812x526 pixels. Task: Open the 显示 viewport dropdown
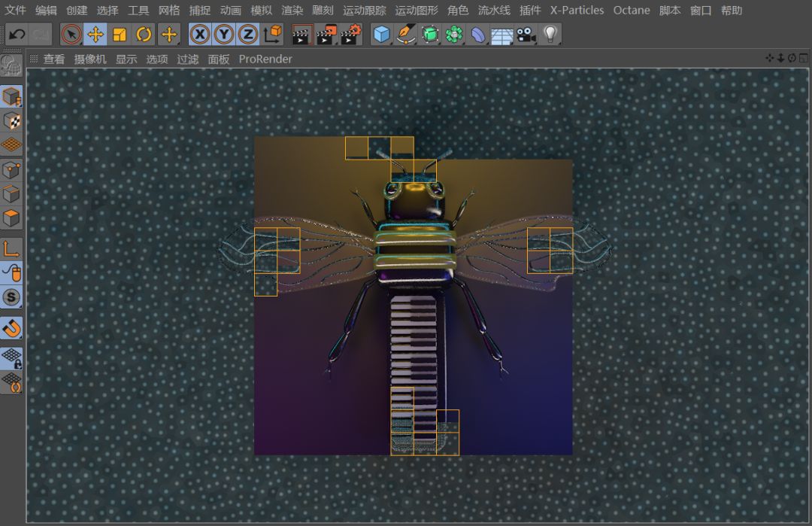126,59
